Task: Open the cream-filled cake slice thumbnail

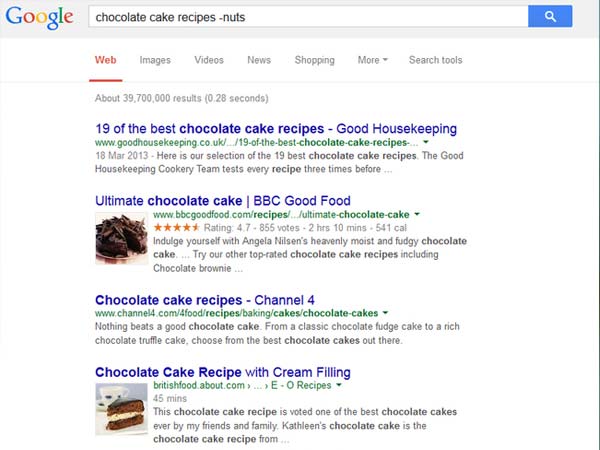Action: pos(121,407)
